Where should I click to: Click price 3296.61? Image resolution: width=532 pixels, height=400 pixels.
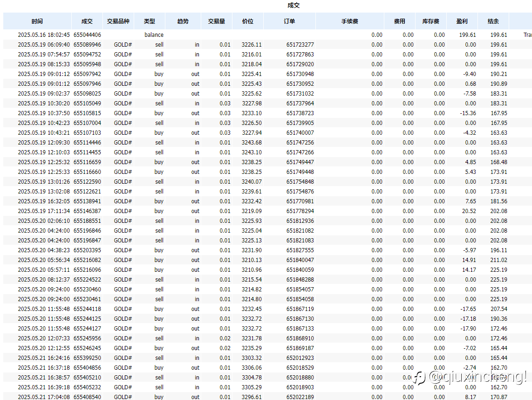[252, 397]
